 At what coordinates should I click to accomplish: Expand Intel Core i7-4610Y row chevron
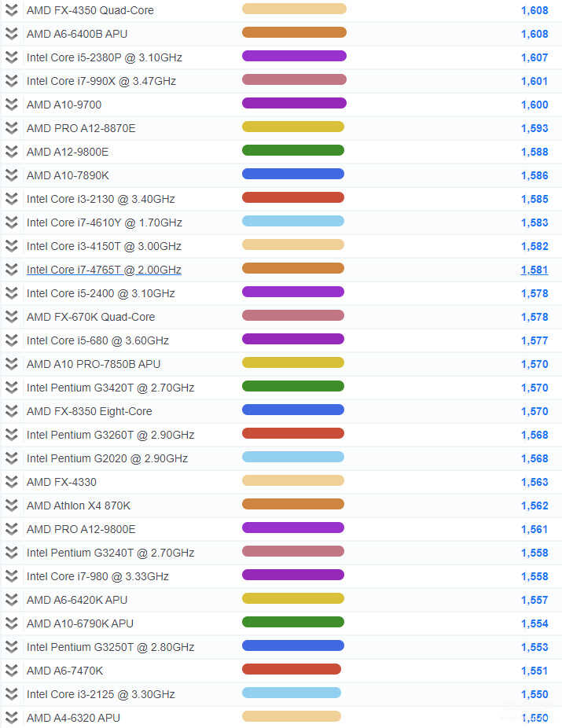tap(12, 222)
